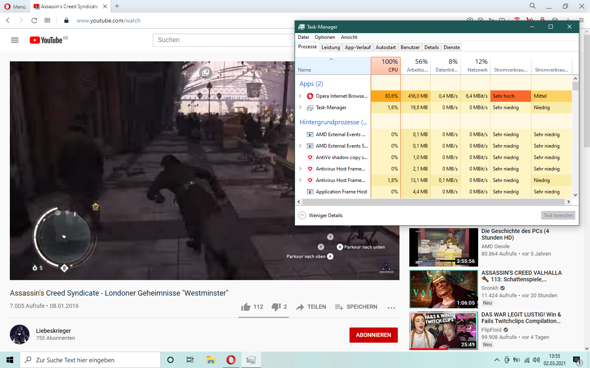
Task: Open the Datei menu in Task-Manager
Action: click(x=303, y=37)
